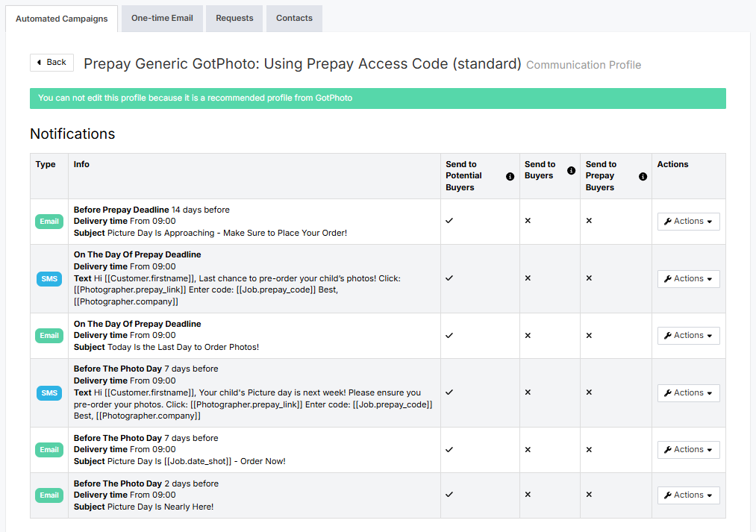Open the Requests tab

(x=234, y=19)
